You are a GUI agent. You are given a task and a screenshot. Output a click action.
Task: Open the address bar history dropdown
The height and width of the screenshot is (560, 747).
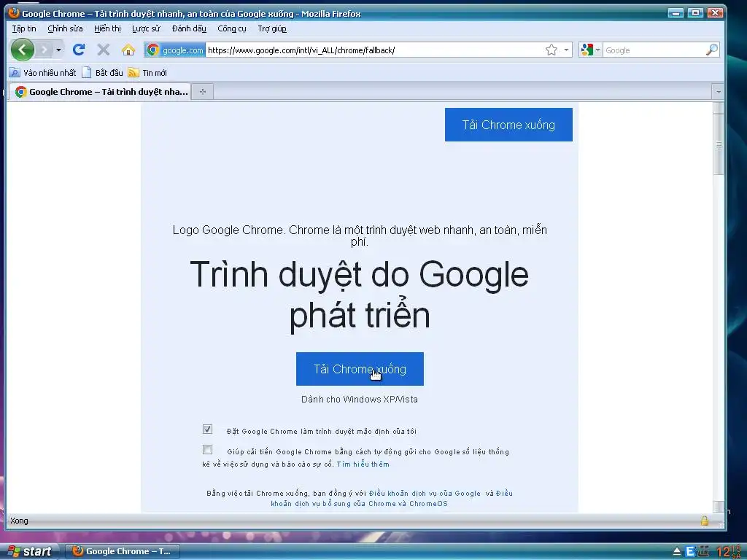click(566, 50)
